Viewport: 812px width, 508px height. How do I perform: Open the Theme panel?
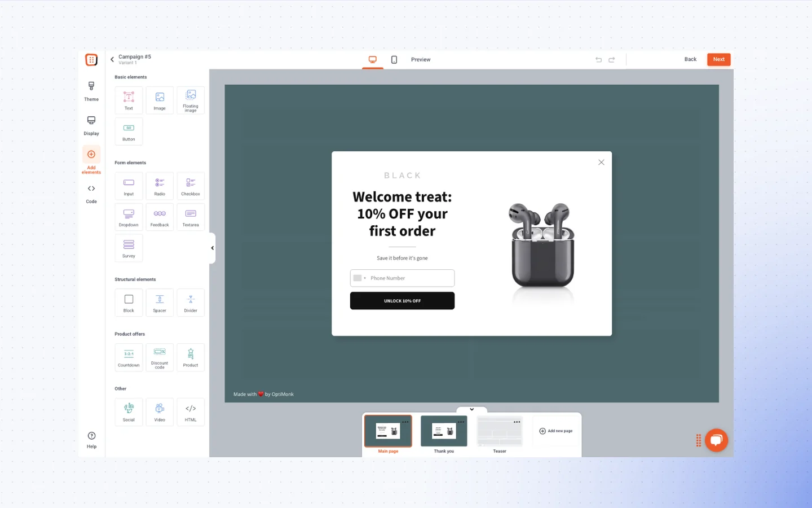coord(91,91)
